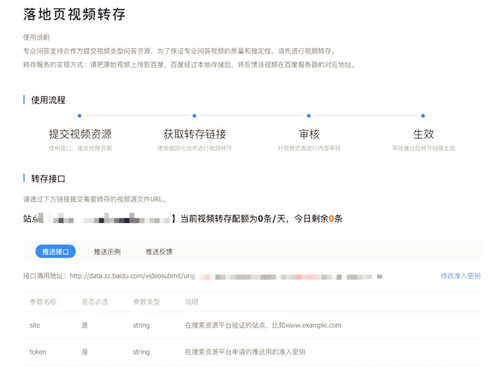This screenshot has height=385, width=500.
Task: Click the 提交视频资源 step heading
Action: coord(80,134)
